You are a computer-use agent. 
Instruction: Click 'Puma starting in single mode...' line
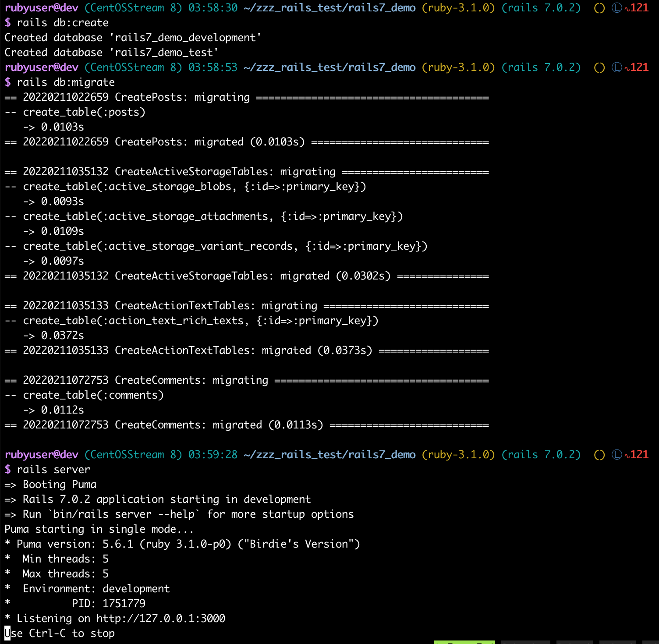click(x=99, y=529)
